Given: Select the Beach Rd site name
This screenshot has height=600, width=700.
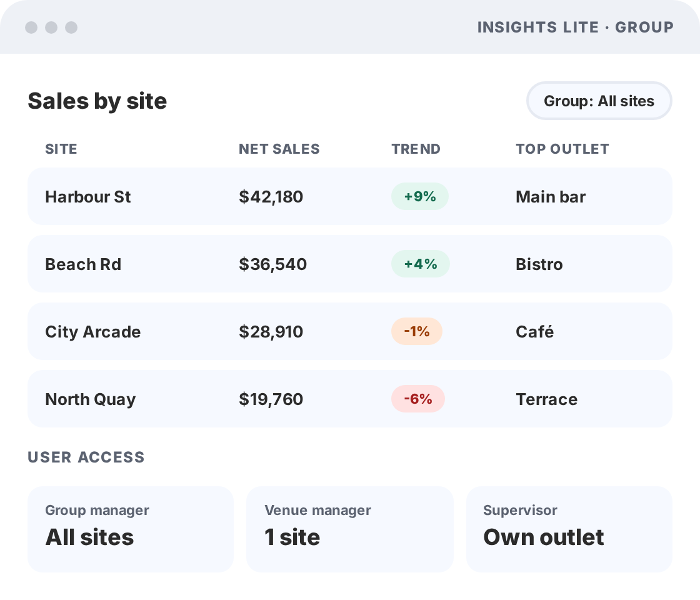Looking at the screenshot, I should (83, 264).
